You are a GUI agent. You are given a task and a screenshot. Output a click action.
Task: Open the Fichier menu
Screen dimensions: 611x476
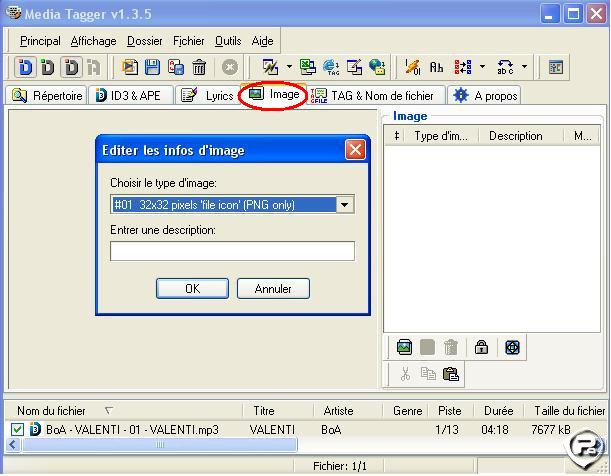pos(189,41)
